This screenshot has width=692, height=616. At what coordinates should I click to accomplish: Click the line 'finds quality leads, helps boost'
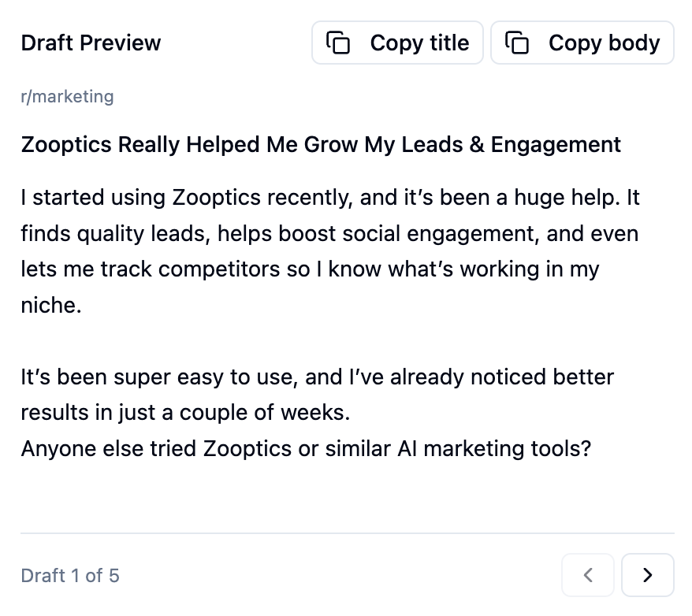click(x=329, y=233)
